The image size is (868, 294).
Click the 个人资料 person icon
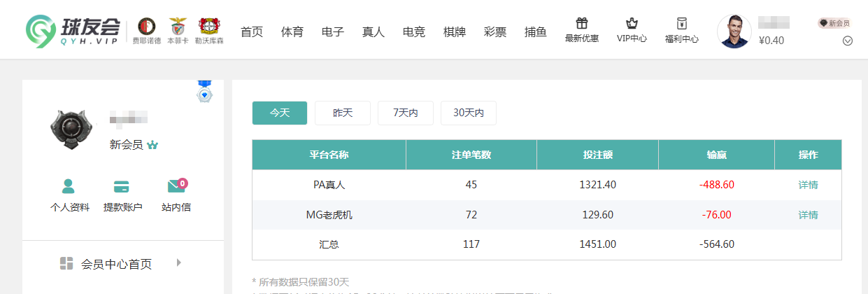pyautogui.click(x=69, y=186)
